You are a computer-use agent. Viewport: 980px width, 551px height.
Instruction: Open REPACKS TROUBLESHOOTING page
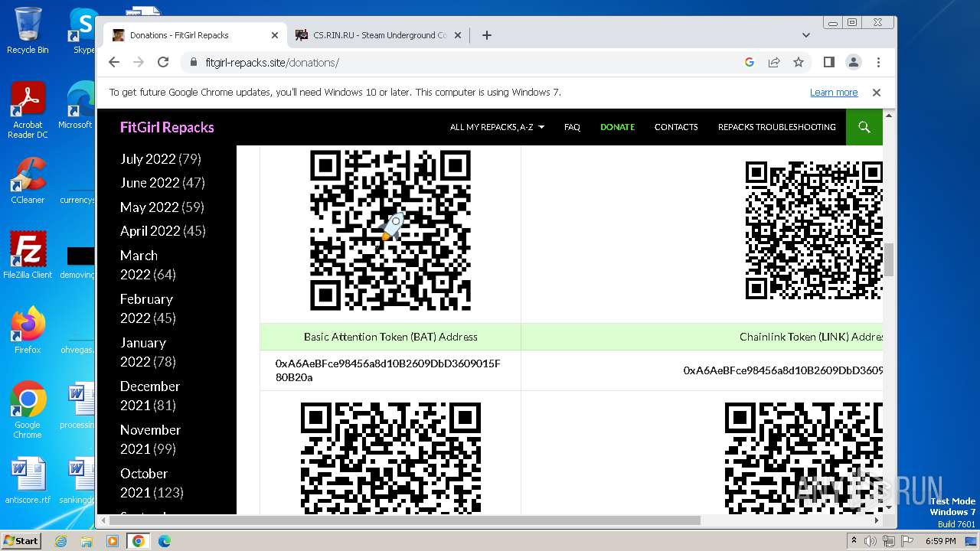[776, 127]
